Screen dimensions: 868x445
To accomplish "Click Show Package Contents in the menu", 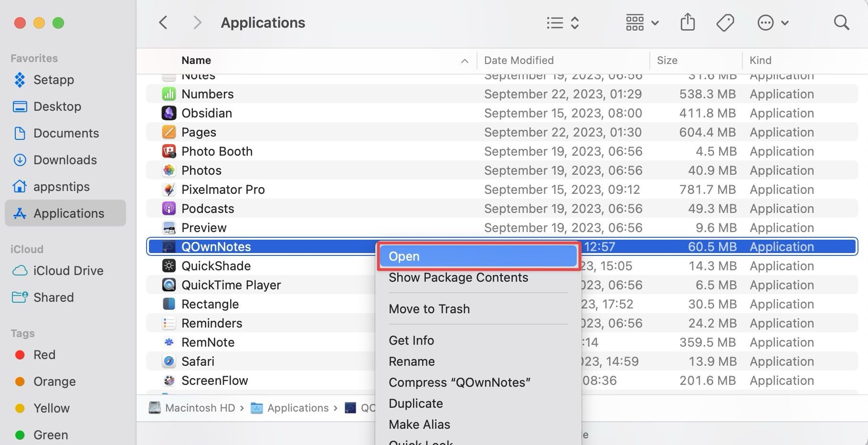I will point(458,277).
